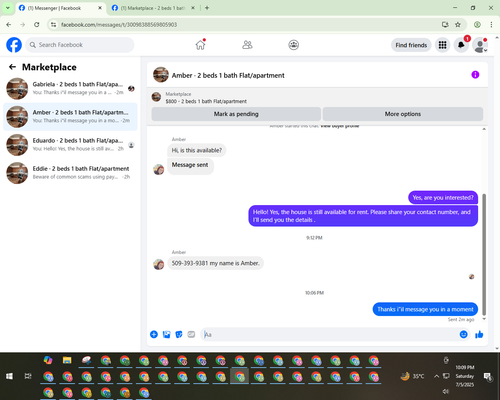
Task: Click the 'Yes, are you interested?' message
Action: click(443, 198)
